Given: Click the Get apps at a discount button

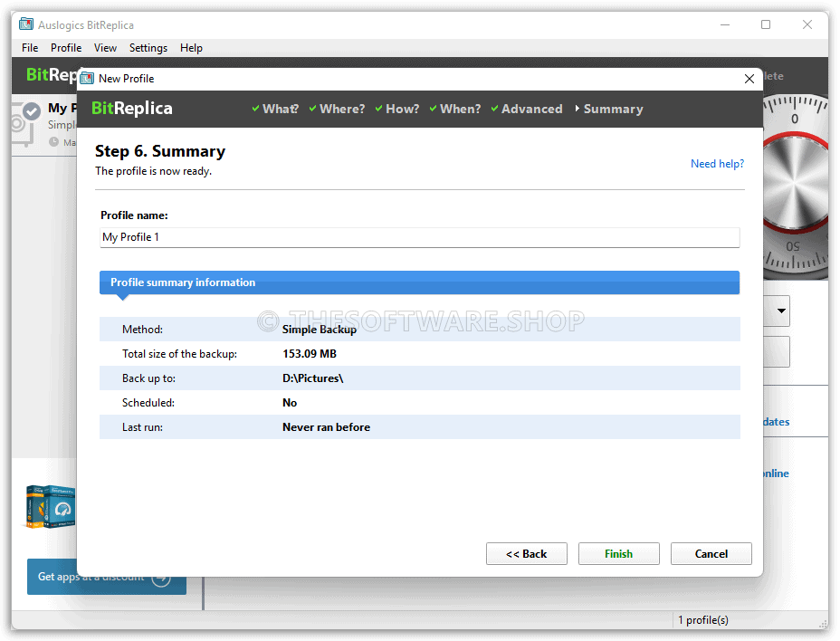Looking at the screenshot, I should (x=107, y=577).
